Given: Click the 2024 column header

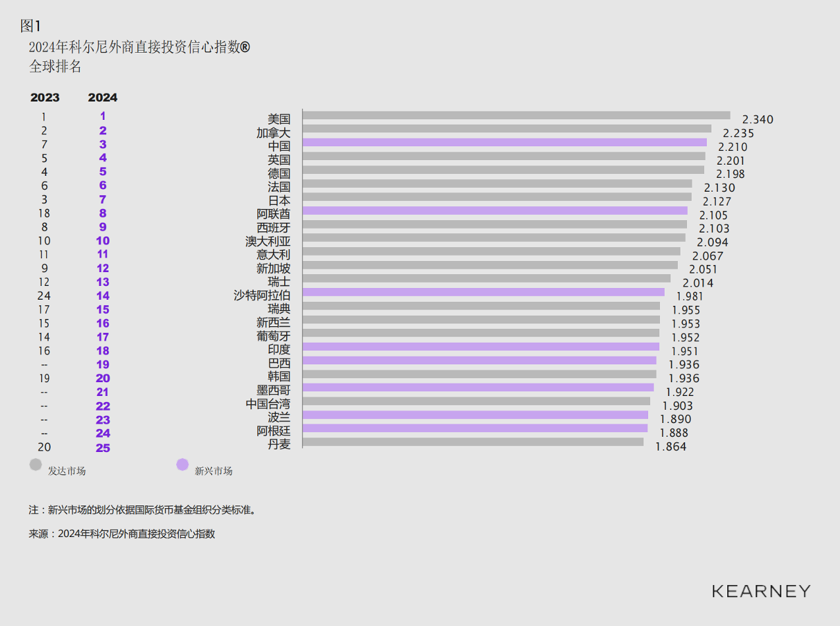Looking at the screenshot, I should point(103,98).
